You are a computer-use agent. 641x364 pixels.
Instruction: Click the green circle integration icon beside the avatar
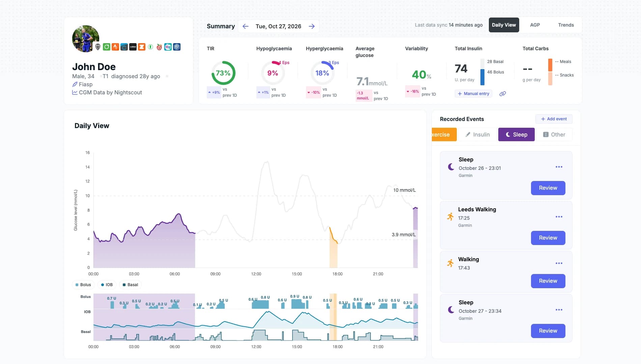(x=107, y=47)
